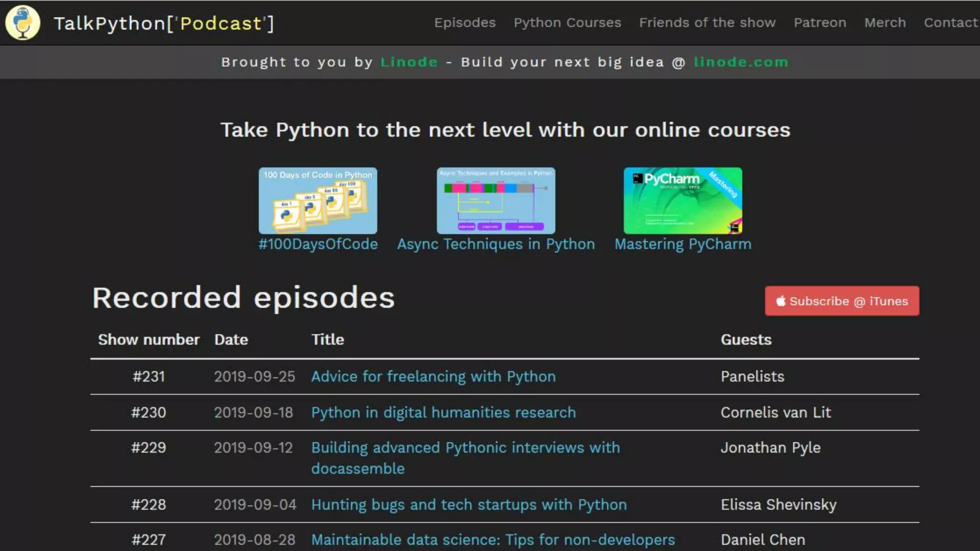Click the date 2019-09-25
This screenshot has width=980, height=551.
(255, 376)
